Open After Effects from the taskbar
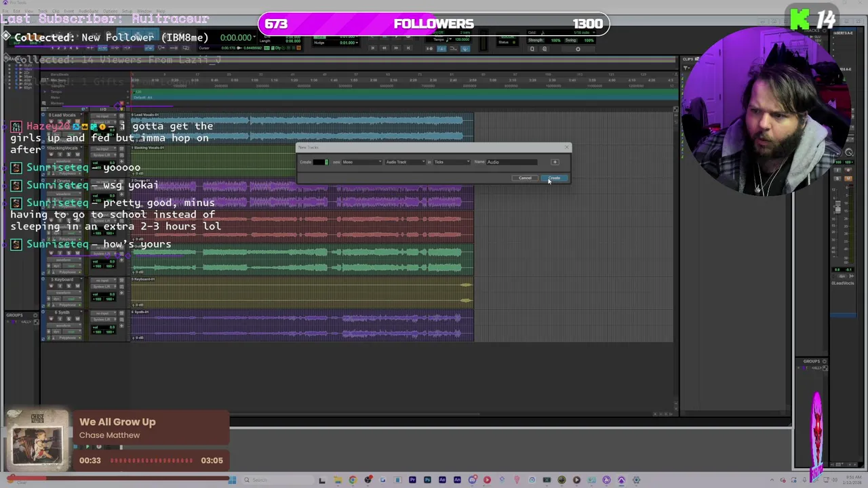Image resolution: width=868 pixels, height=488 pixels. [442, 480]
